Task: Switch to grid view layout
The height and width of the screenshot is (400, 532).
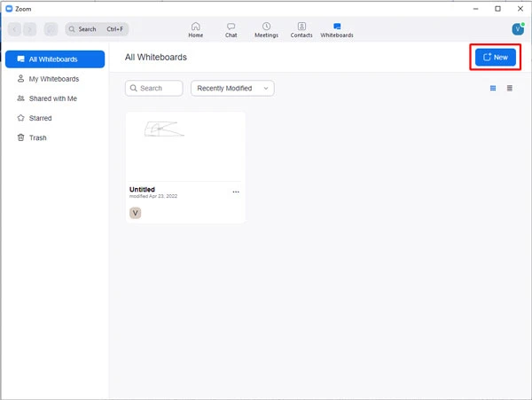Action: point(494,88)
